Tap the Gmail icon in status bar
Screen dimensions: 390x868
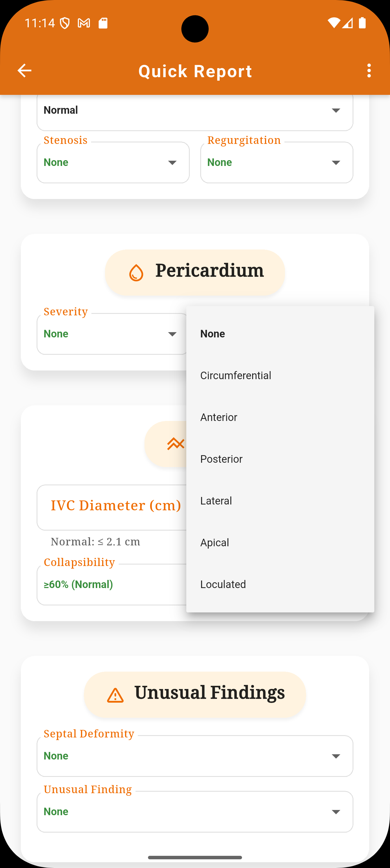[84, 23]
